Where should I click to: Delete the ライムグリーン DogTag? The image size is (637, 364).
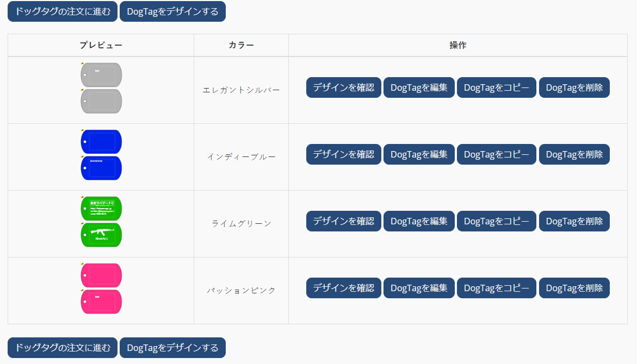574,221
